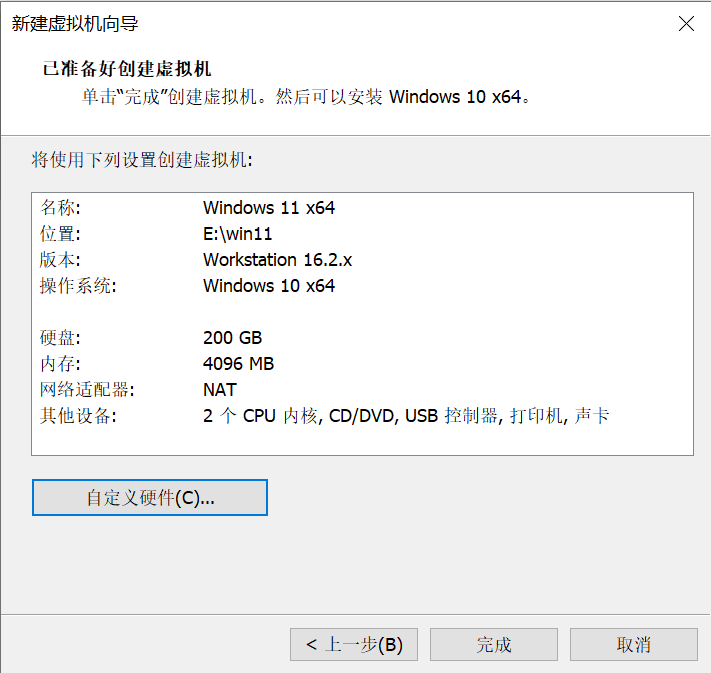Click the 版本 label in the summary
Screen dimensions: 711x673
[60, 260]
